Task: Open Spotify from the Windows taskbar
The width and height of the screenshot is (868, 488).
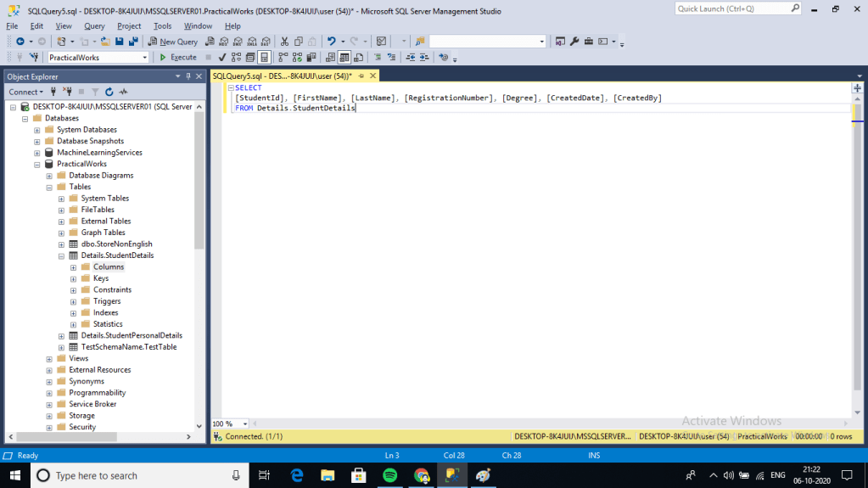Action: click(389, 475)
